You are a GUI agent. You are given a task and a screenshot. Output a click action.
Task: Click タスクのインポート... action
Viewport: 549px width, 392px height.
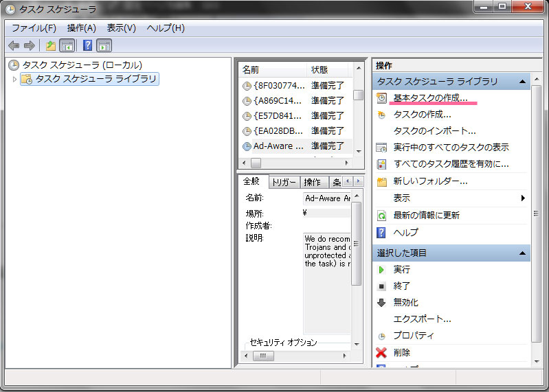point(434,131)
